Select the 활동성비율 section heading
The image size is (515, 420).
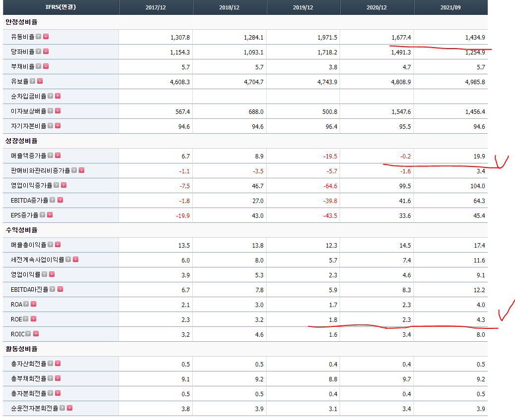pos(21,349)
